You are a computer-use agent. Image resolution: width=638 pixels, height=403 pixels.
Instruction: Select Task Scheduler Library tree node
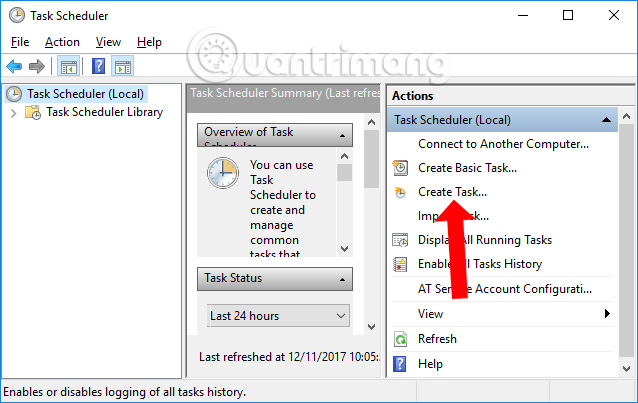tap(105, 112)
